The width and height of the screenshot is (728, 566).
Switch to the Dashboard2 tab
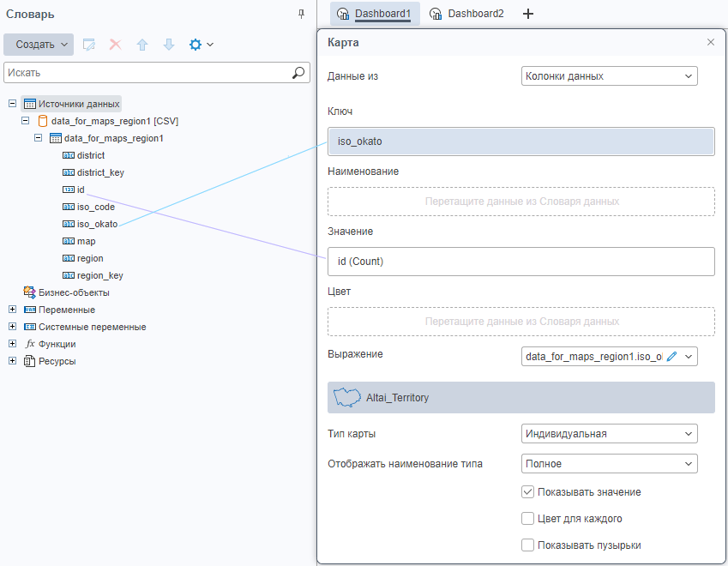click(466, 14)
